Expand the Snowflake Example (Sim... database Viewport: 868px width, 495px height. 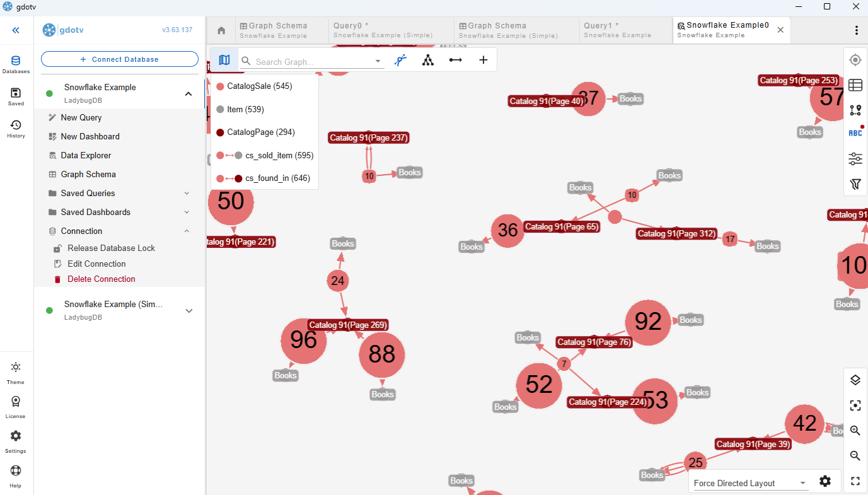click(x=188, y=311)
